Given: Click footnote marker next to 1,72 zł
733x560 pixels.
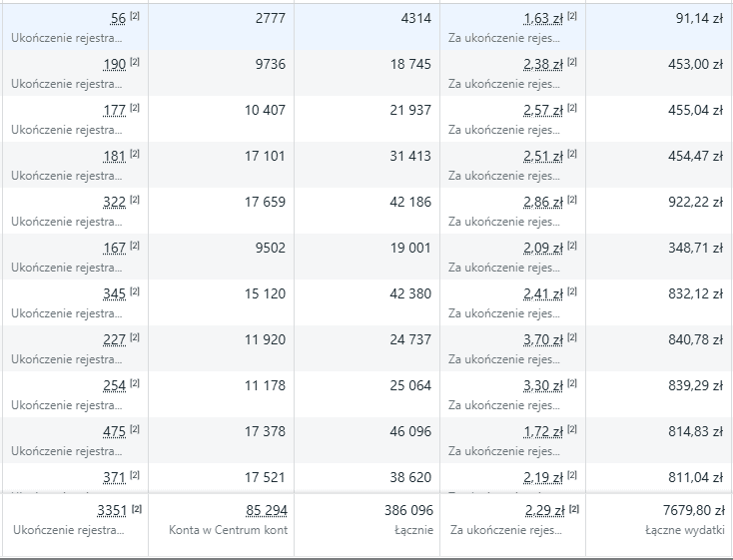Looking at the screenshot, I should 572,429.
